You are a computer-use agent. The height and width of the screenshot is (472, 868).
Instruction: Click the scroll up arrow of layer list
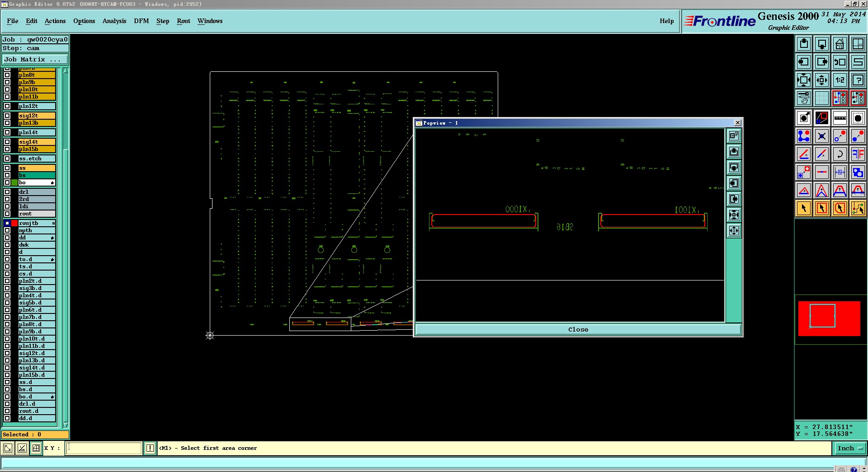tap(66, 71)
